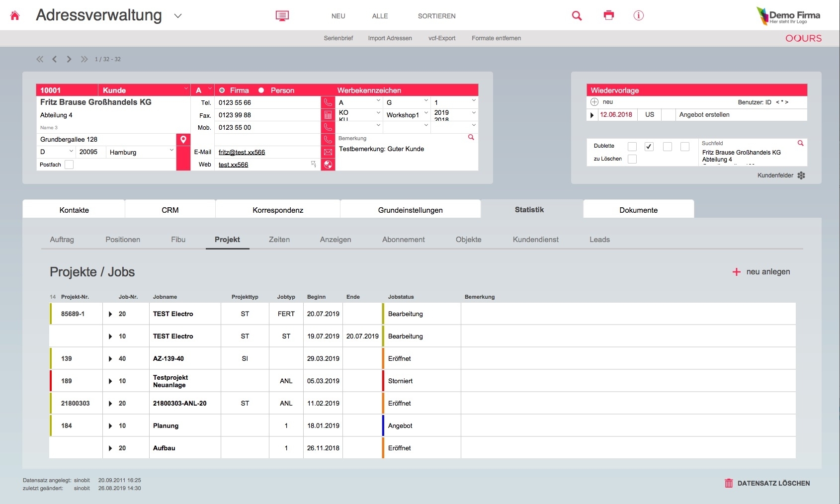Viewport: 840px width, 504px height.
Task: Open the Korrespondenz tab
Action: coord(278,210)
